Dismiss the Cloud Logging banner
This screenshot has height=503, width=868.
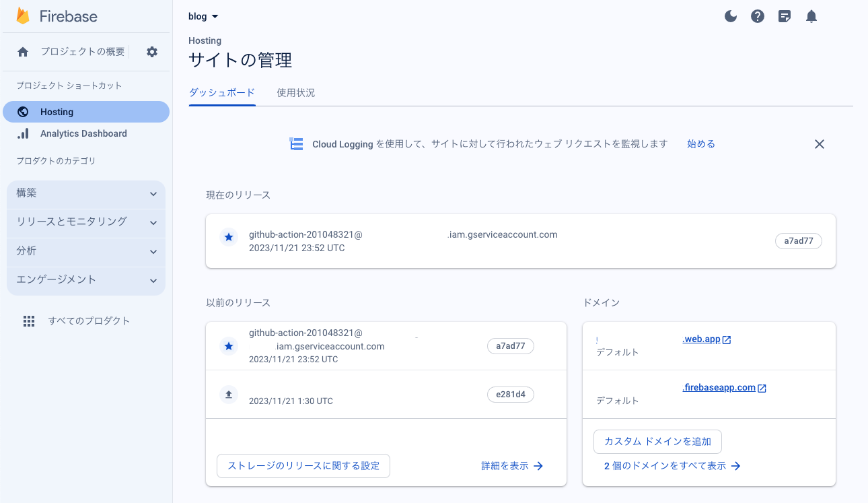tap(819, 143)
